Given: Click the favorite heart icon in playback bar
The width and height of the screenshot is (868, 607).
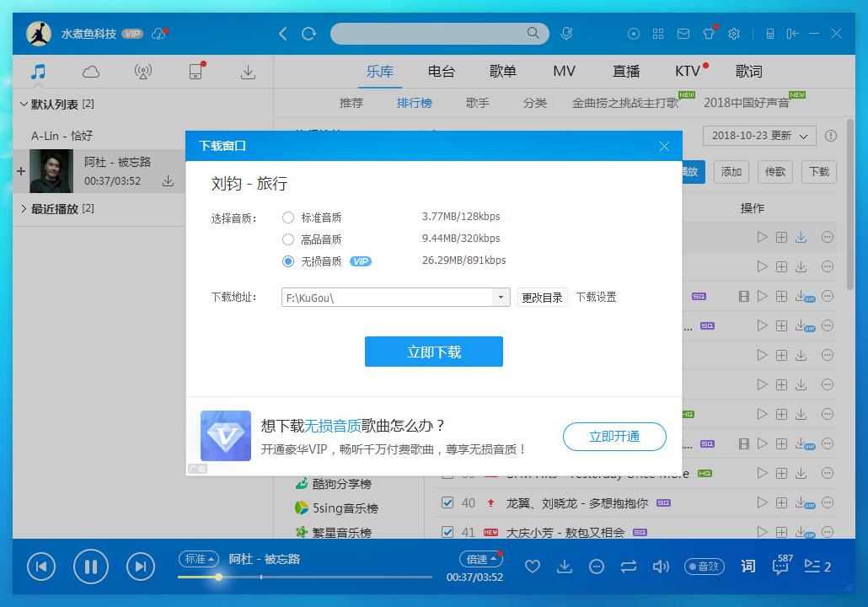Looking at the screenshot, I should pos(533,567).
